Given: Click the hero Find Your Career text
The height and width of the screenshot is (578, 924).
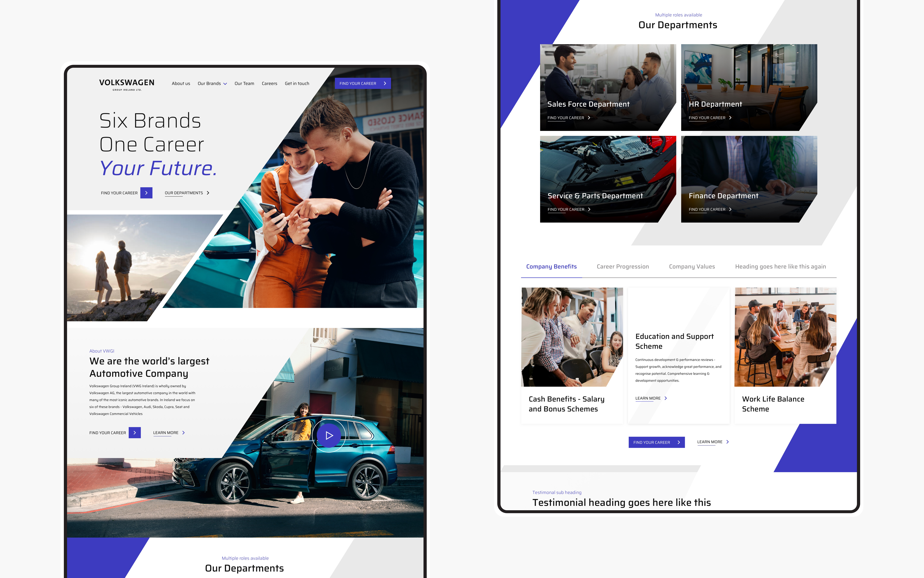Looking at the screenshot, I should tap(119, 193).
